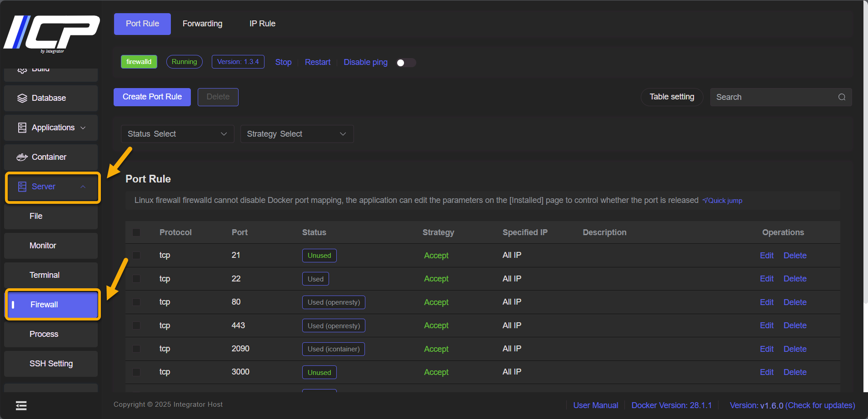Click the Container docker icon
This screenshot has width=868, height=419.
click(x=22, y=157)
